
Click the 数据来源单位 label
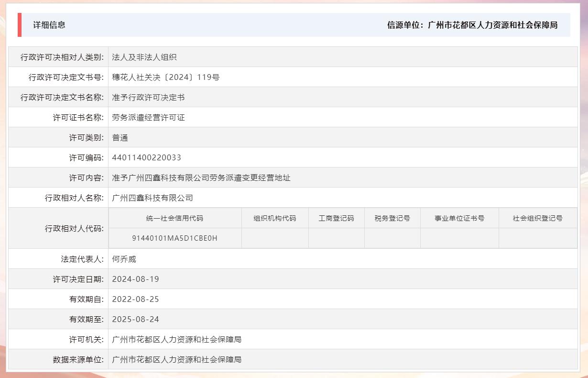pyautogui.click(x=78, y=359)
